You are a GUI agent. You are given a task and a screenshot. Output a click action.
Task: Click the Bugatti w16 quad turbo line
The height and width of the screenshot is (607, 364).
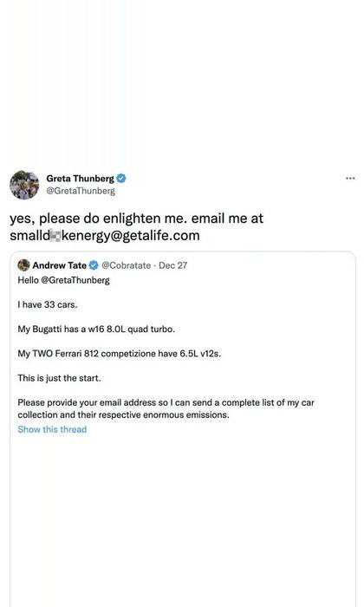click(96, 329)
